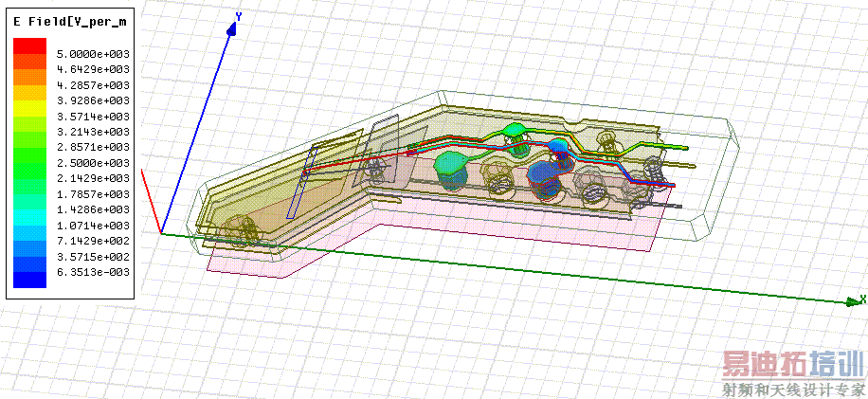The height and width of the screenshot is (399, 868).
Task: Click the legend value 1.0714e+003
Action: (x=93, y=226)
